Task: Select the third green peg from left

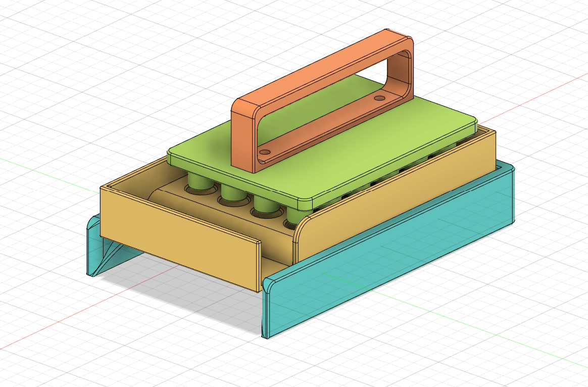Action: tap(267, 206)
